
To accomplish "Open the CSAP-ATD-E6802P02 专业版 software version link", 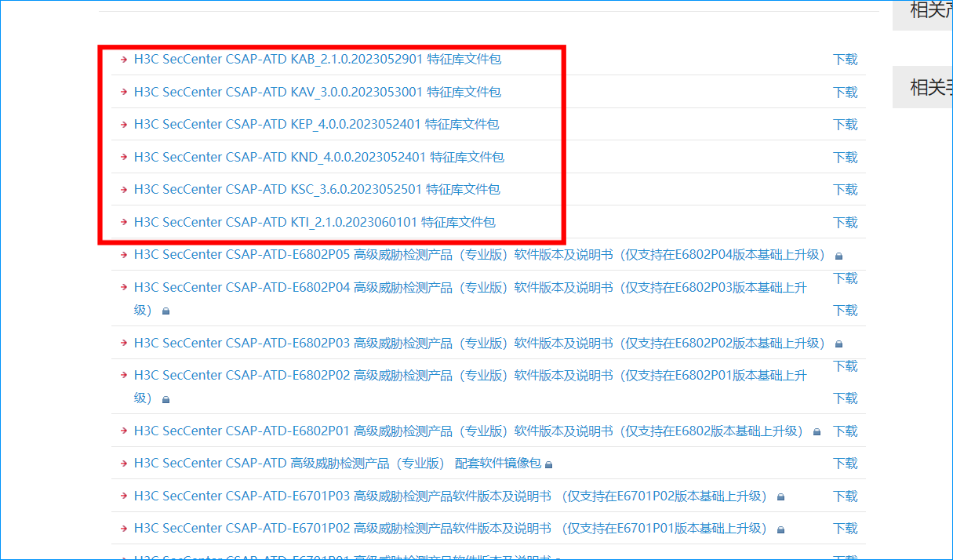I will pyautogui.click(x=471, y=375).
